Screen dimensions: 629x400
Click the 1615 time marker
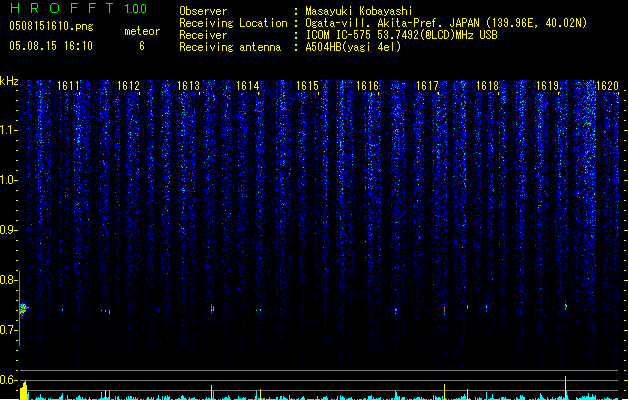pyautogui.click(x=308, y=86)
